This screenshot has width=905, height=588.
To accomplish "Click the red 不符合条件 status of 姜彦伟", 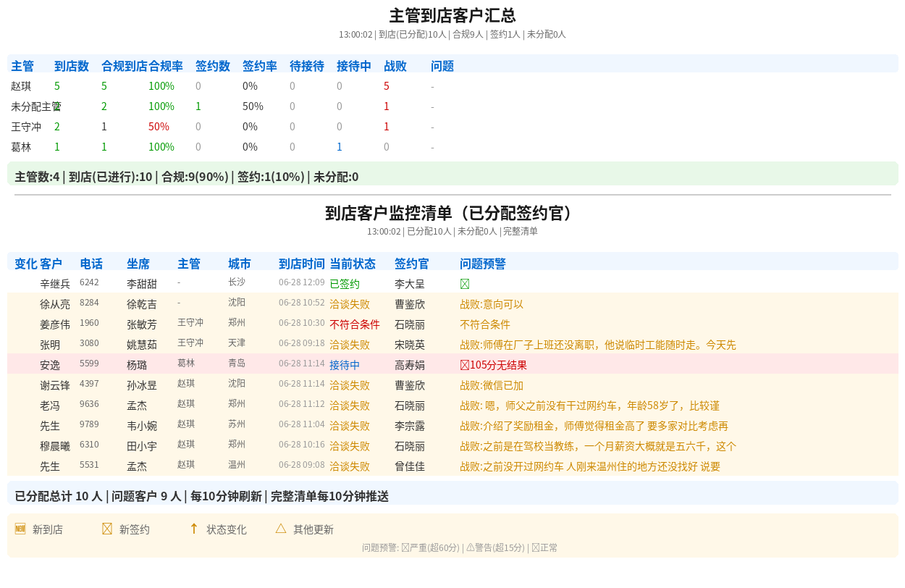I will 355,324.
